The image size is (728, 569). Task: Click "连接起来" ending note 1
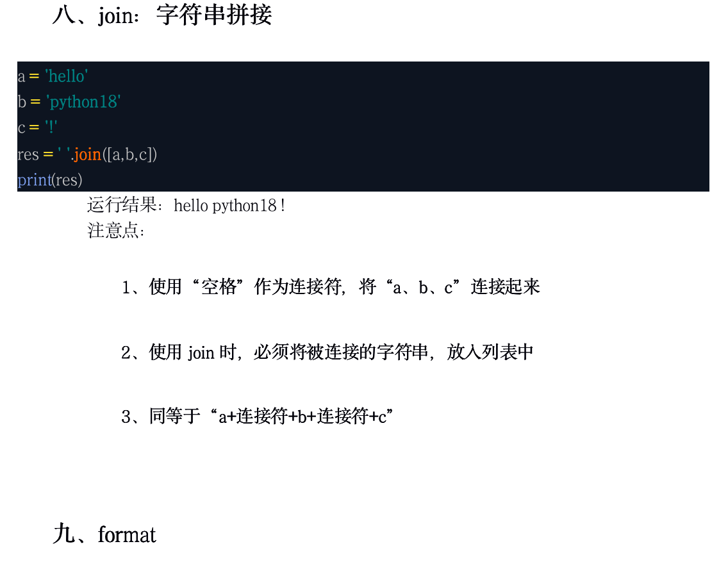click(506, 286)
